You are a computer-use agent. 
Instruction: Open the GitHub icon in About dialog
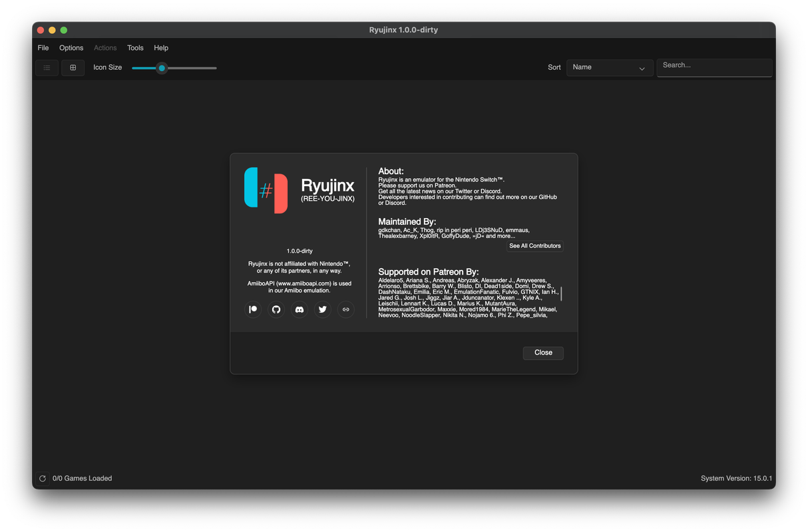click(276, 309)
